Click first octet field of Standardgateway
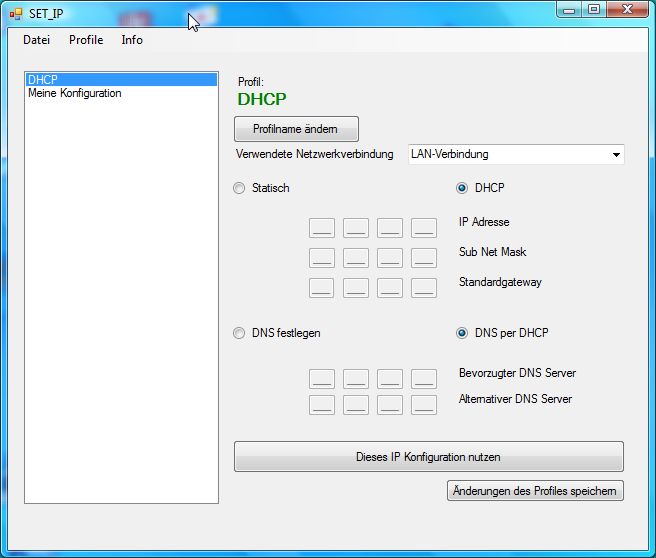 [x=322, y=288]
